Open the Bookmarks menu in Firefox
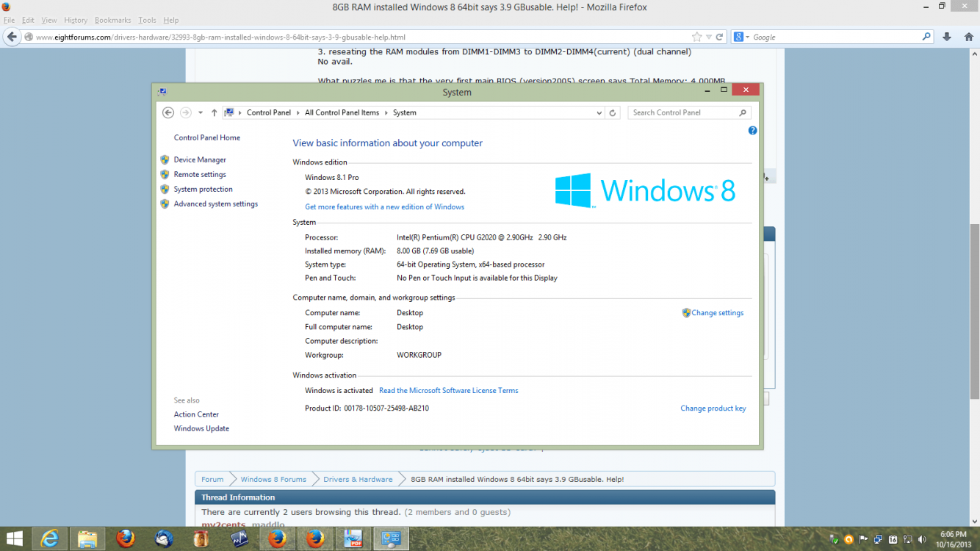The image size is (980, 551). click(112, 20)
